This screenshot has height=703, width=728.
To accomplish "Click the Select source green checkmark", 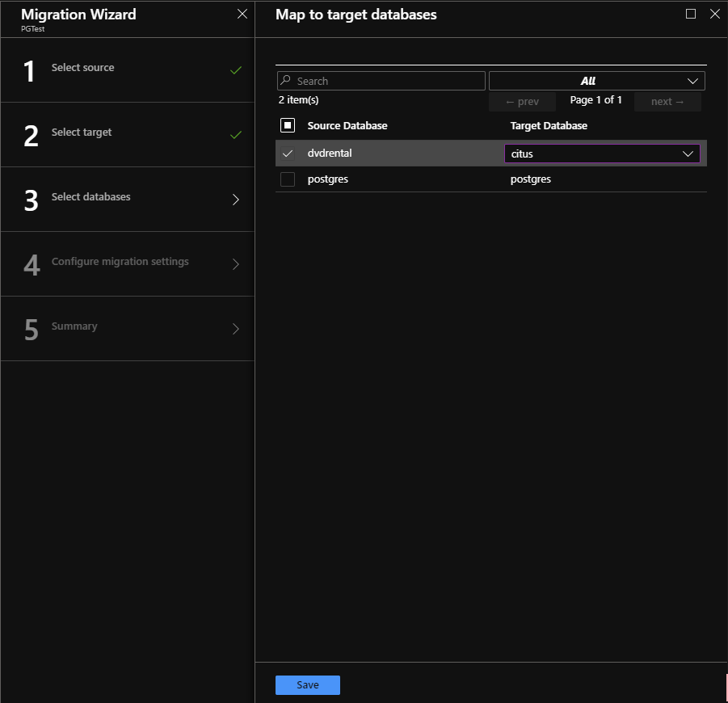I will (x=236, y=70).
